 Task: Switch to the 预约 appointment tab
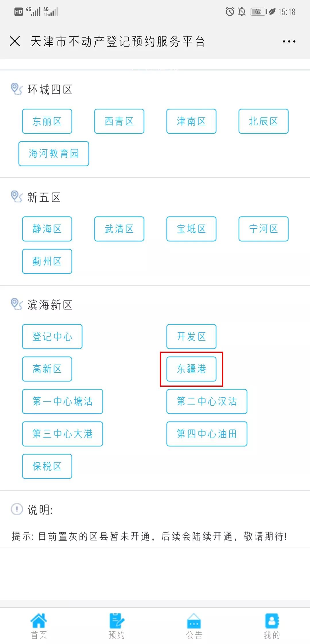117,626
